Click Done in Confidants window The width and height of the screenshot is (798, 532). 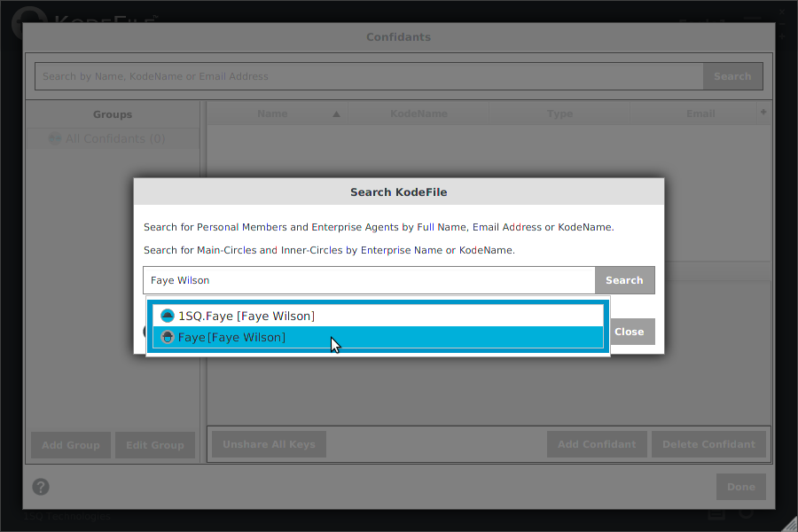tap(741, 487)
